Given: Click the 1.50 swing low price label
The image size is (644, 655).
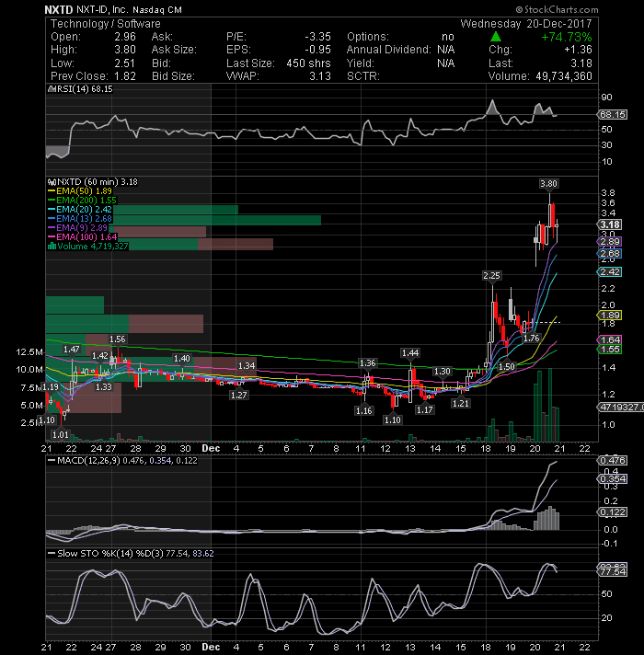Looking at the screenshot, I should [507, 366].
